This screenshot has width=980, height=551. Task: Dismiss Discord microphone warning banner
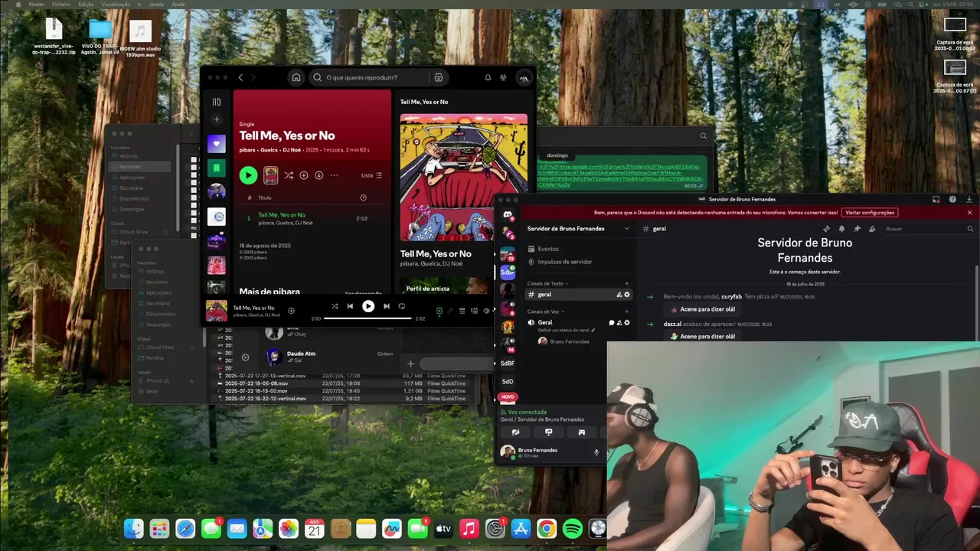point(969,213)
